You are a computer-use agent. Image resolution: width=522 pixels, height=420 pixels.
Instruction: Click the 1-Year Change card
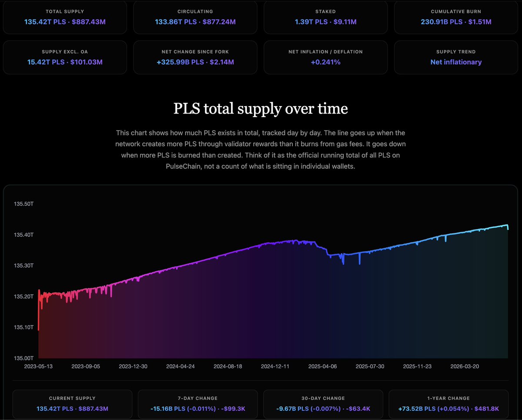point(448,405)
